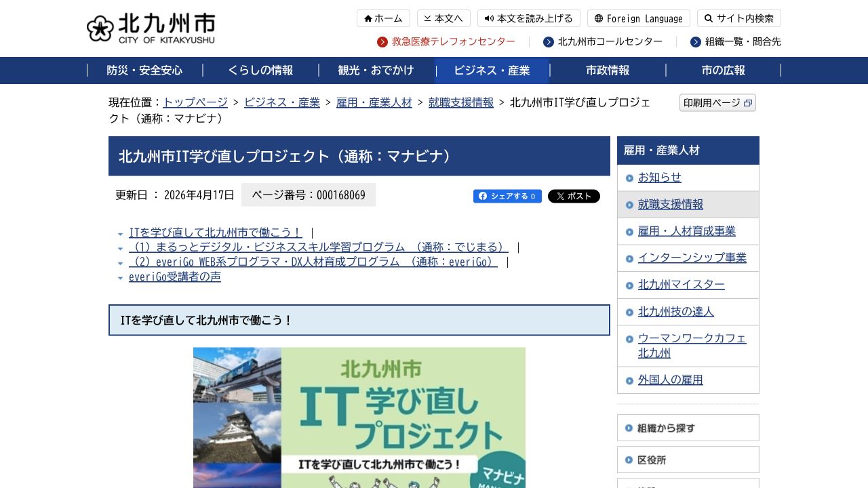This screenshot has width=868, height=488.
Task: Click 更新日 2026年4月17日 text
Action: click(x=175, y=195)
